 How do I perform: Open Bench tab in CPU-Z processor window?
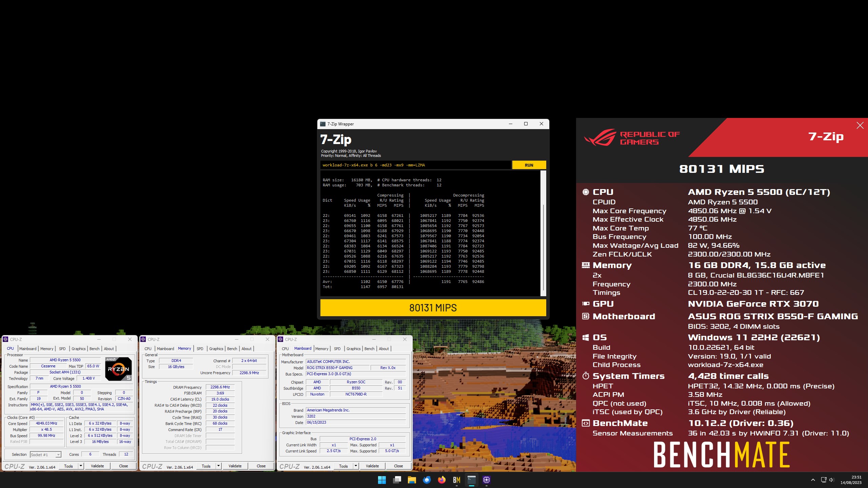95,349
